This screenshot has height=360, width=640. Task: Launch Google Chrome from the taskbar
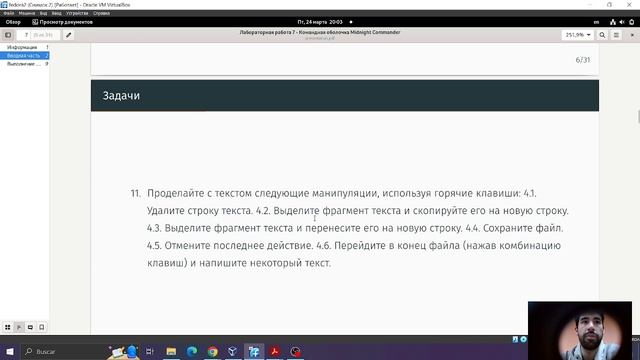tap(212, 351)
